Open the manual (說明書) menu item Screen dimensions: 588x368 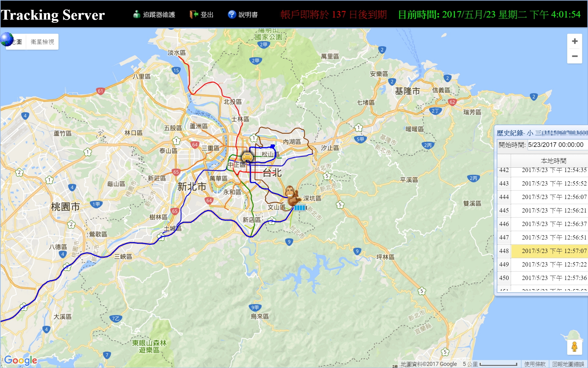click(x=243, y=14)
